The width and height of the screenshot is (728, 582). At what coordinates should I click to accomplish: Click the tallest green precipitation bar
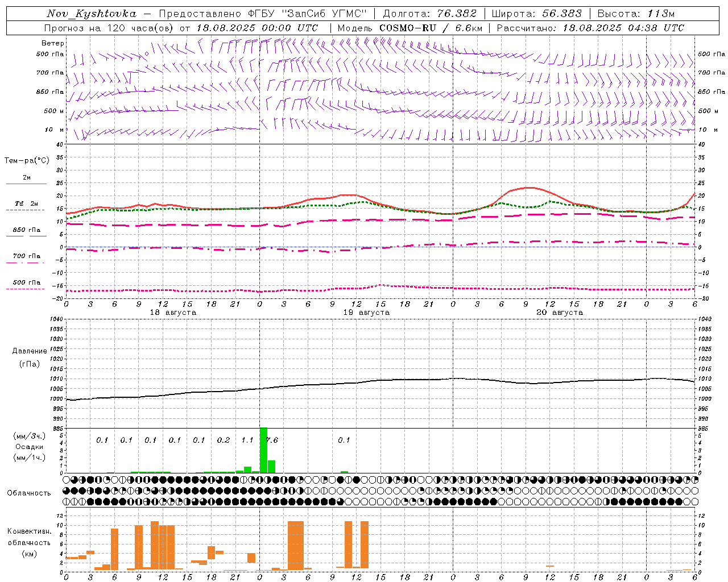tap(263, 450)
